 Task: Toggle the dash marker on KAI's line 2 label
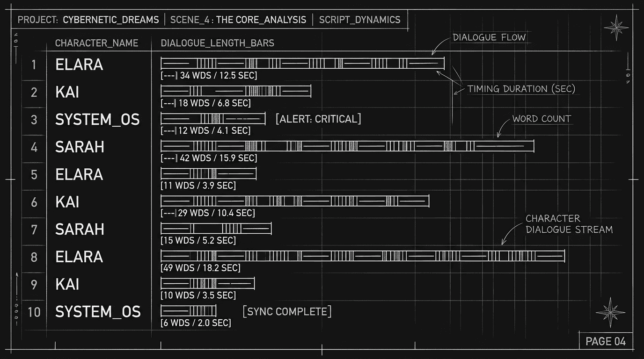(x=168, y=103)
